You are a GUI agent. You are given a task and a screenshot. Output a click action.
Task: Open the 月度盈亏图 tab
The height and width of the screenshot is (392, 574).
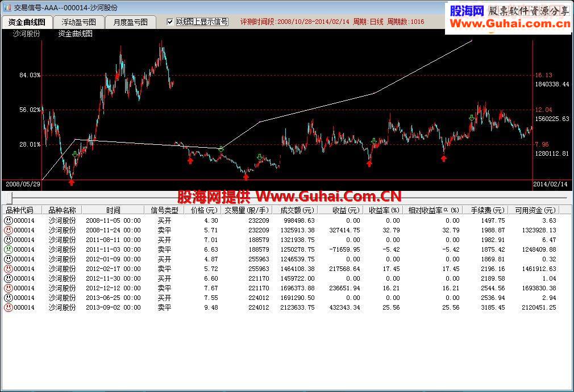[130, 22]
